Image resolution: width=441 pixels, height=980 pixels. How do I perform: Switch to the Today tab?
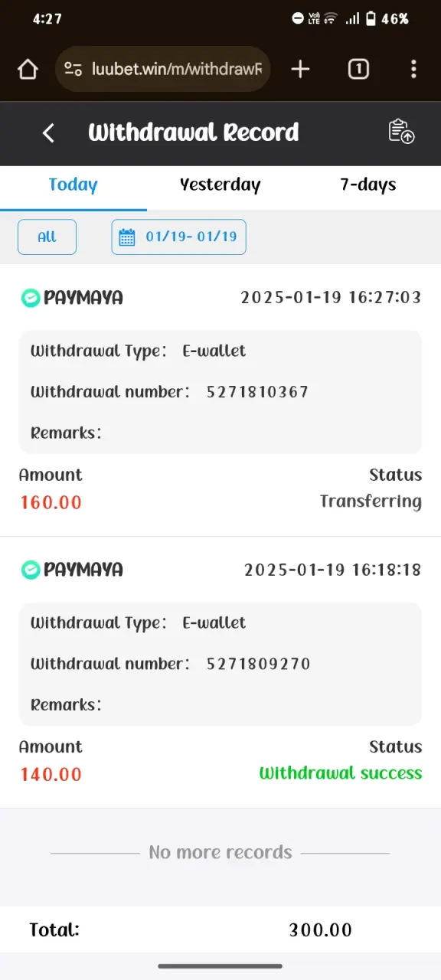[x=73, y=185]
